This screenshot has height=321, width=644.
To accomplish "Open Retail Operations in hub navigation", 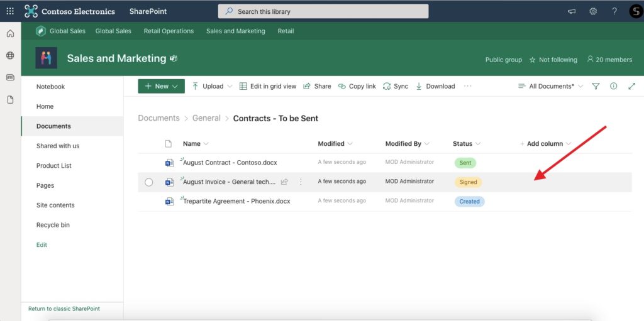I will [169, 31].
